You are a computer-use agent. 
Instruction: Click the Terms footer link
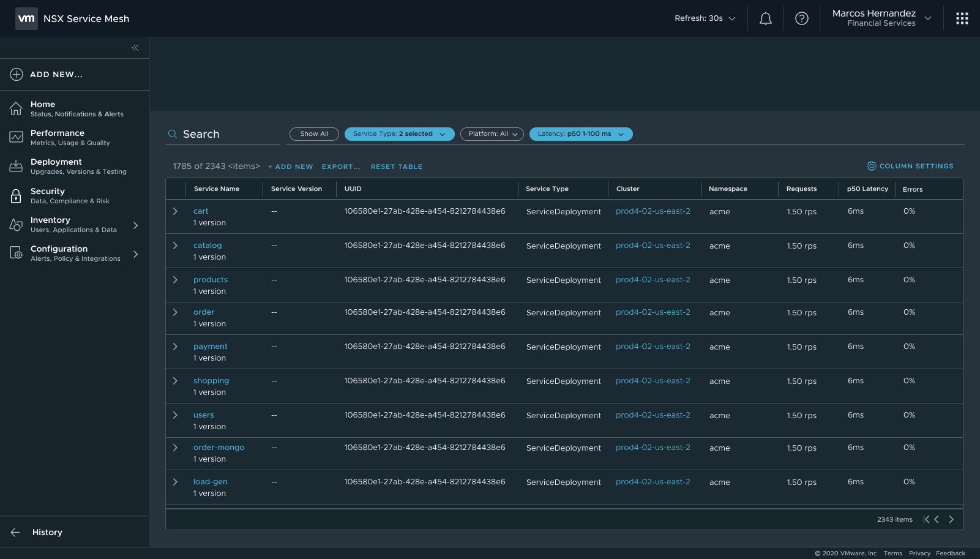coord(892,553)
